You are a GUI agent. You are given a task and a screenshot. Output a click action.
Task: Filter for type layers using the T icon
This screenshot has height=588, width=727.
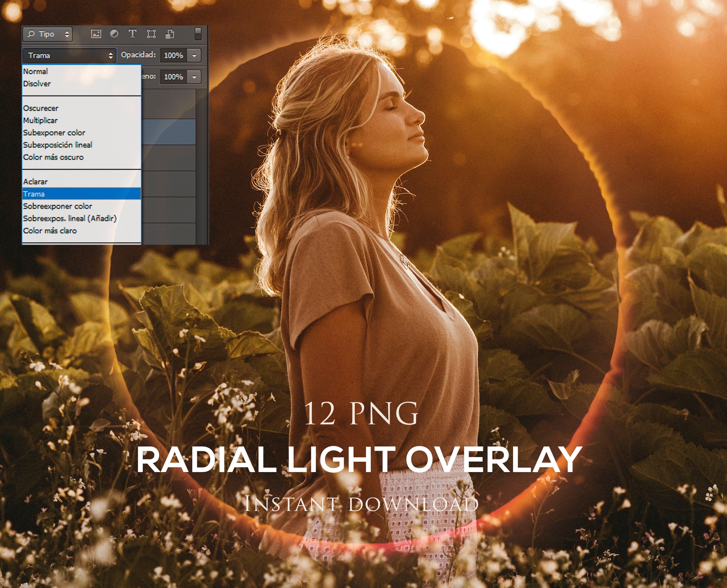pyautogui.click(x=133, y=33)
